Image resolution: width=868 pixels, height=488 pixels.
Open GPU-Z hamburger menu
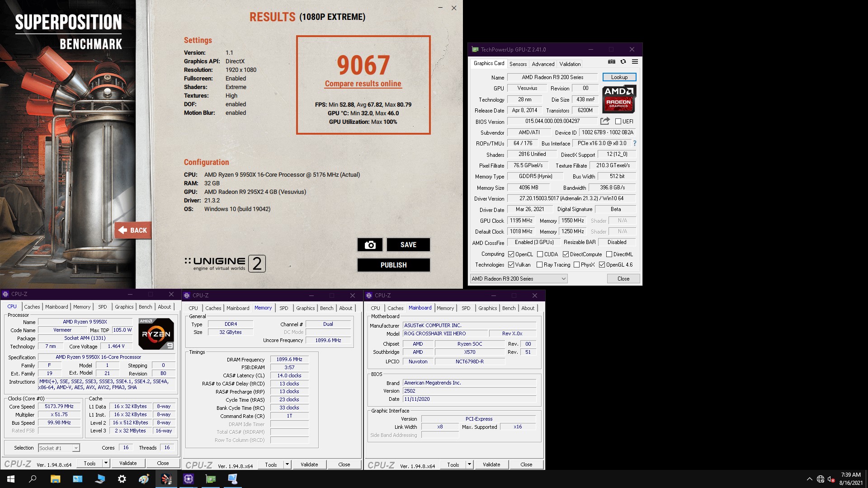point(635,61)
